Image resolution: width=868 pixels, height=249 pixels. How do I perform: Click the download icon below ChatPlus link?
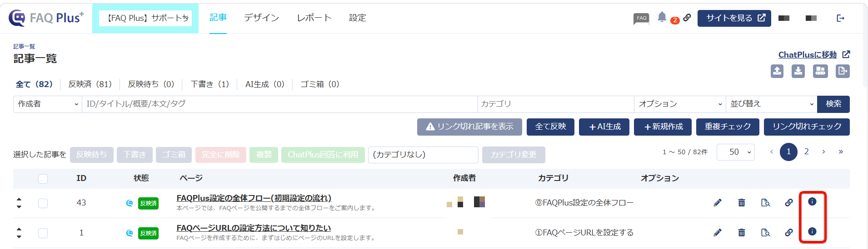pos(798,71)
